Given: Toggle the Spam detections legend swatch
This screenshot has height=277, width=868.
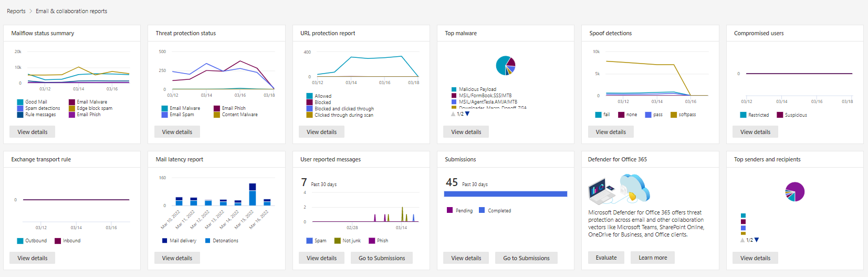Looking at the screenshot, I should (20, 108).
